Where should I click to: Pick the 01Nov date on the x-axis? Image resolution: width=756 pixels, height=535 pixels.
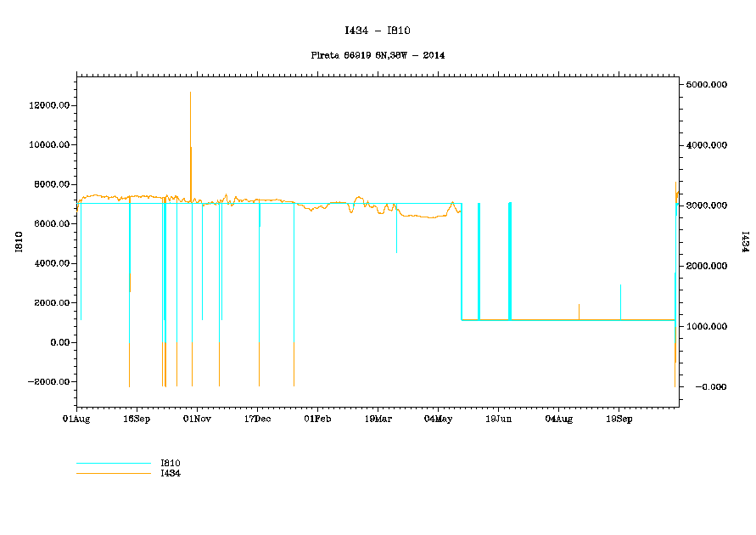[197, 419]
